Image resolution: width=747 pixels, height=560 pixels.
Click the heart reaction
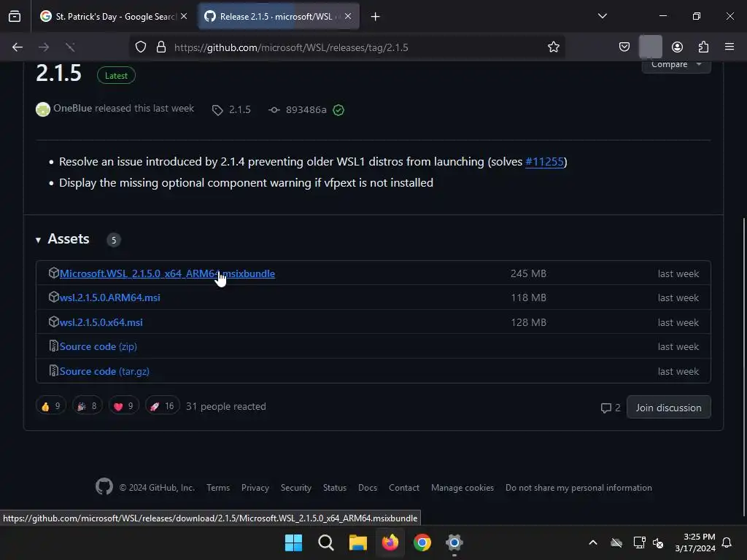point(123,406)
